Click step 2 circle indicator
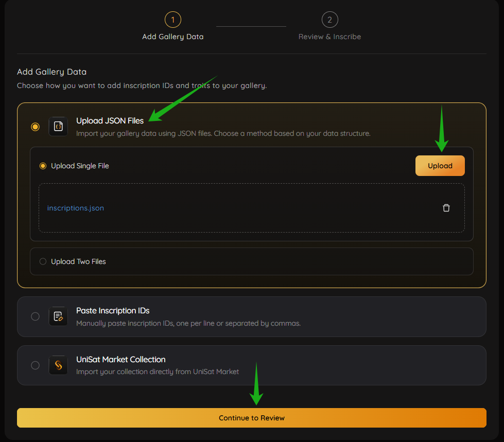 tap(329, 20)
